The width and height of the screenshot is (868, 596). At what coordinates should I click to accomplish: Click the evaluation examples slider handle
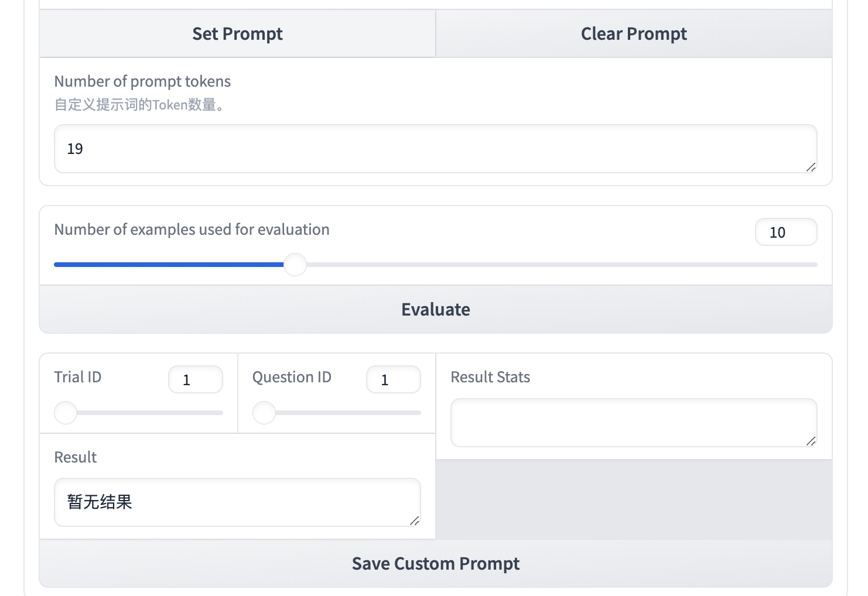pos(295,265)
